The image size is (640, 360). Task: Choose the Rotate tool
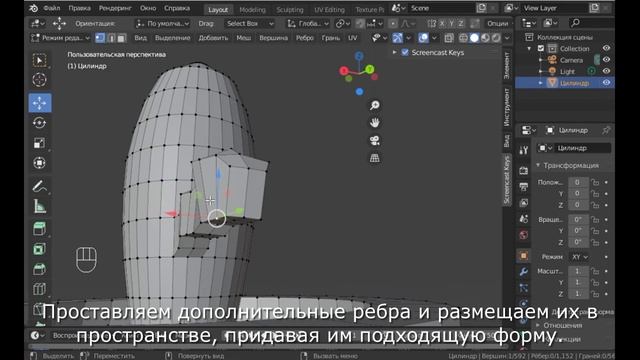(40, 123)
